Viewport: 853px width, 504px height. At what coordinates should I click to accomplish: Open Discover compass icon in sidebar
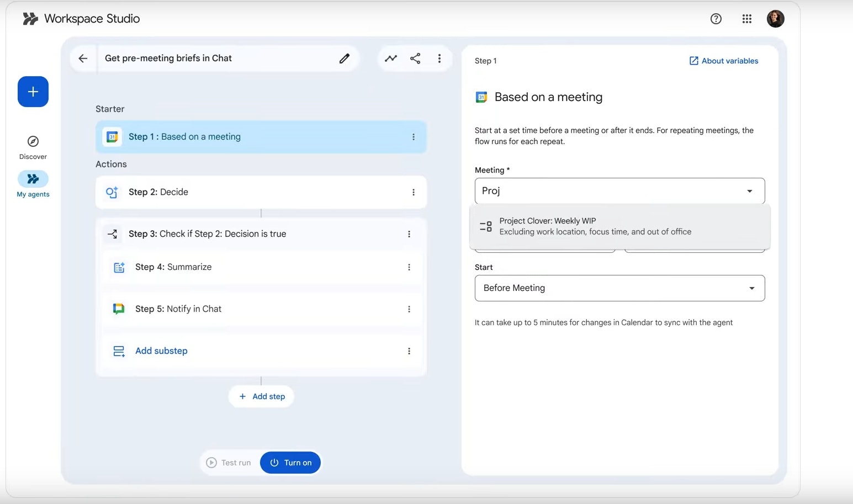pyautogui.click(x=33, y=141)
